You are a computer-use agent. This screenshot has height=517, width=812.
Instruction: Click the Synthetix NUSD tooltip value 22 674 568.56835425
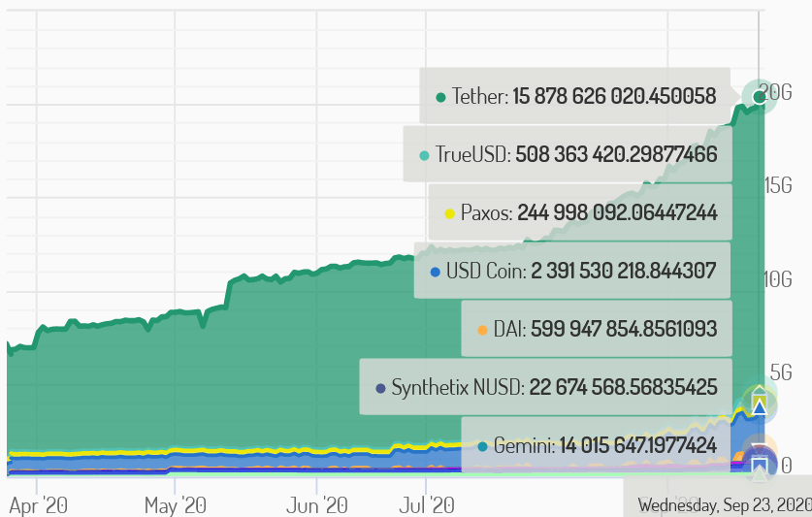coord(623,387)
